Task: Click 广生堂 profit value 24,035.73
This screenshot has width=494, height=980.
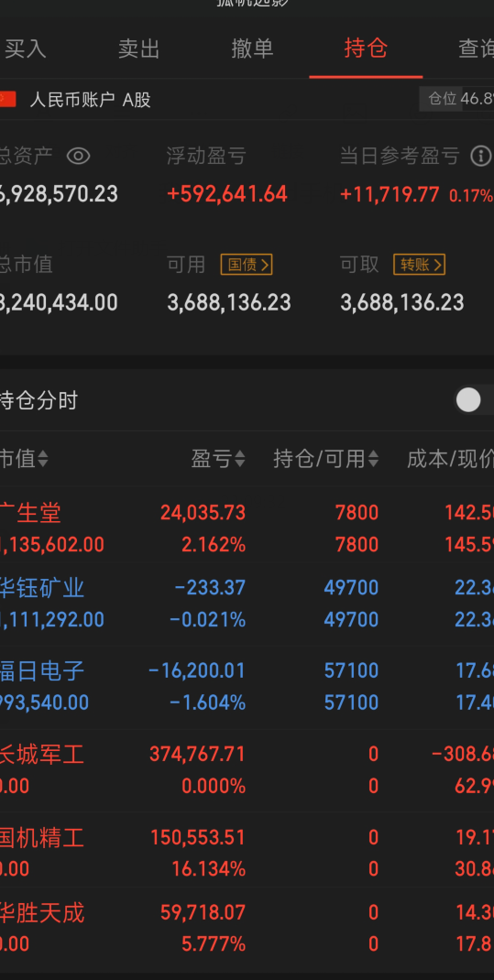Action: [203, 513]
